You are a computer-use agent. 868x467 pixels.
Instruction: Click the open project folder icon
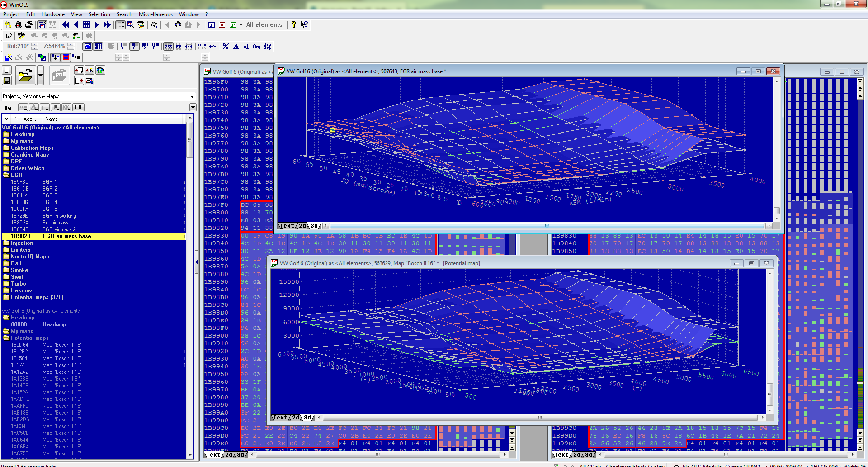click(25, 75)
